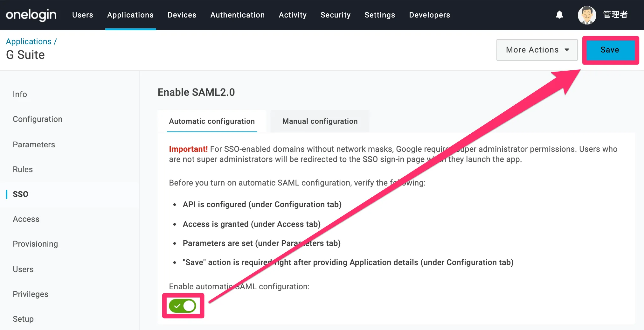Open the notifications bell
The height and width of the screenshot is (330, 644).
tap(559, 15)
